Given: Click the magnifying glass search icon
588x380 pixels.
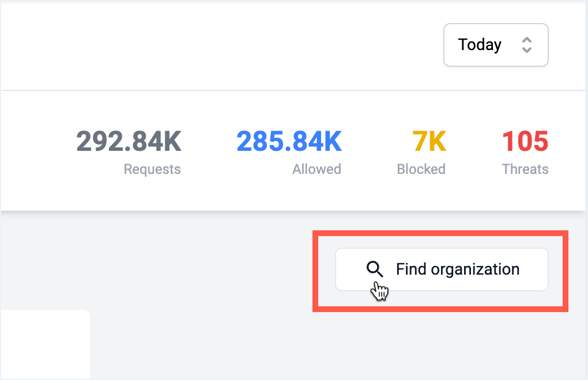Looking at the screenshot, I should pos(375,269).
